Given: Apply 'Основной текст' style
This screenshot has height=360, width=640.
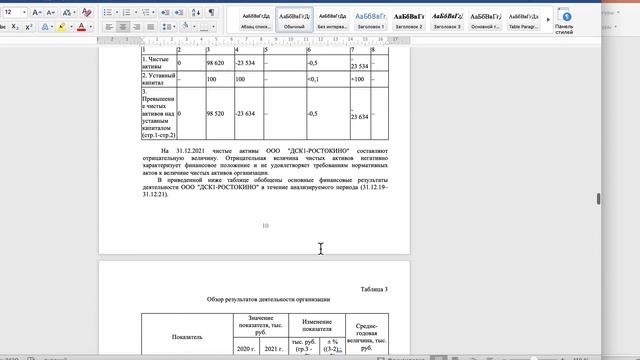Looking at the screenshot, I should coord(485,20).
